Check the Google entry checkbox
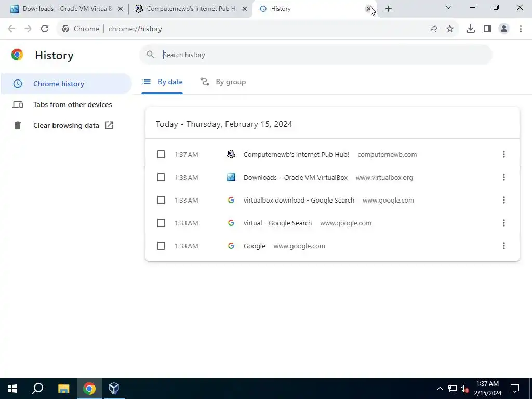The image size is (532, 399). 161,246
